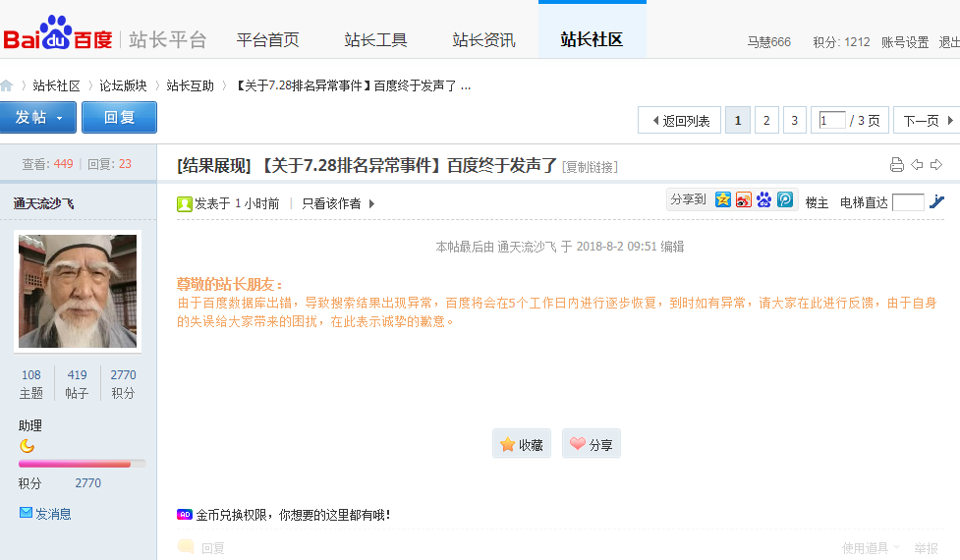Click the reply bubble icon at bottom
This screenshot has height=560, width=960.
click(x=186, y=546)
